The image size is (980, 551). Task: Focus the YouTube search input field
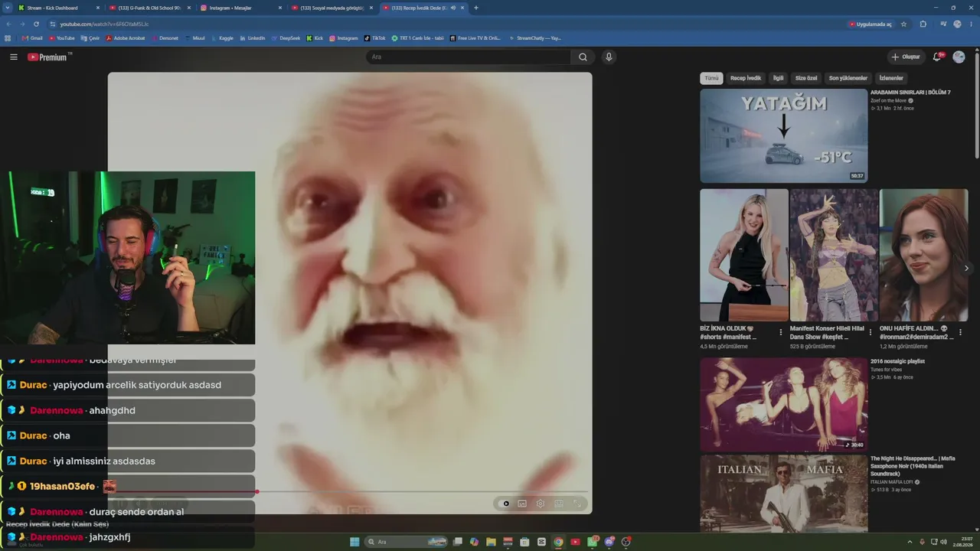tap(469, 57)
